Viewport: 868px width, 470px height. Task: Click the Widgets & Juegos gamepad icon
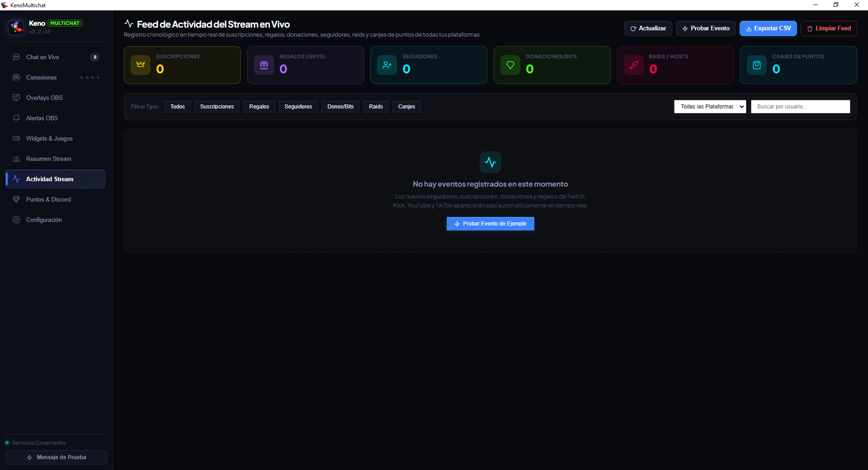click(16, 138)
